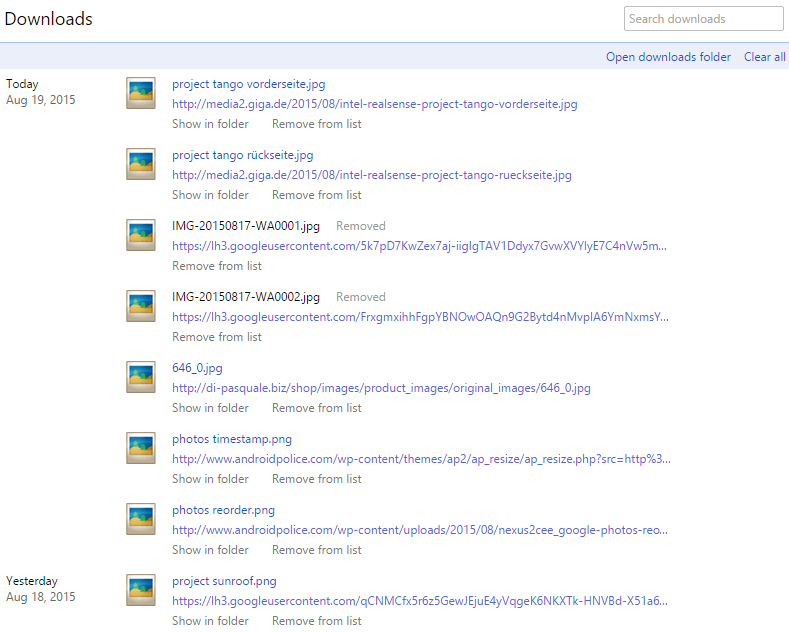Click photos timestamp.png file icon
789x633 pixels.
(141, 448)
